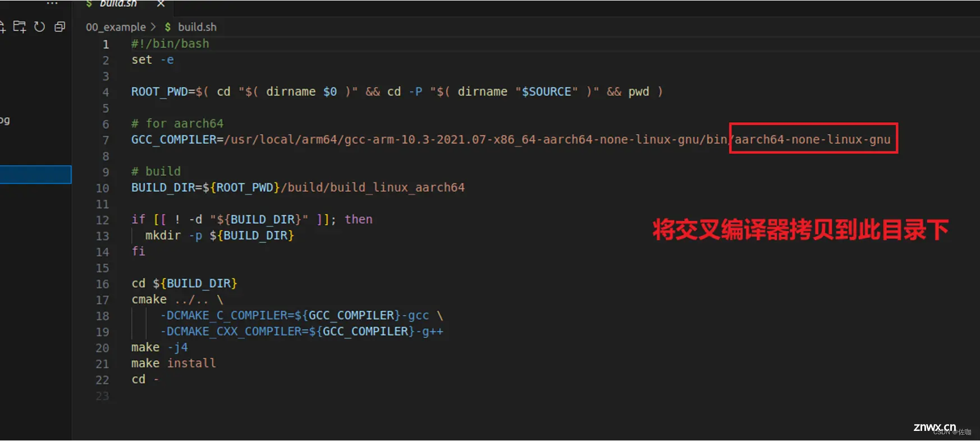Click the '#!/bin/bash' shebang line
The width and height of the screenshot is (980, 441).
pyautogui.click(x=170, y=44)
